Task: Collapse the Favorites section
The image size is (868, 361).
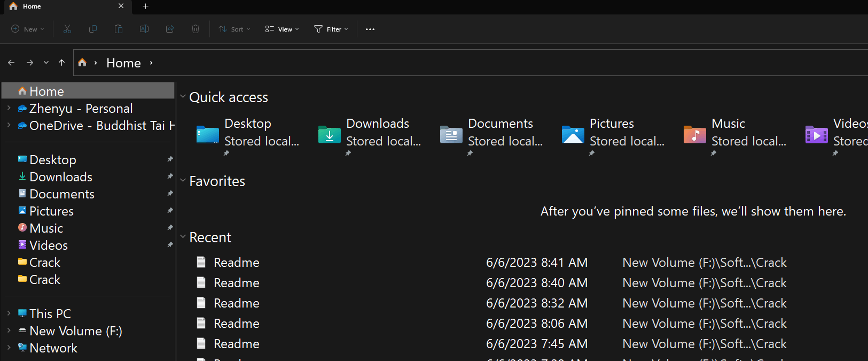Action: tap(183, 181)
